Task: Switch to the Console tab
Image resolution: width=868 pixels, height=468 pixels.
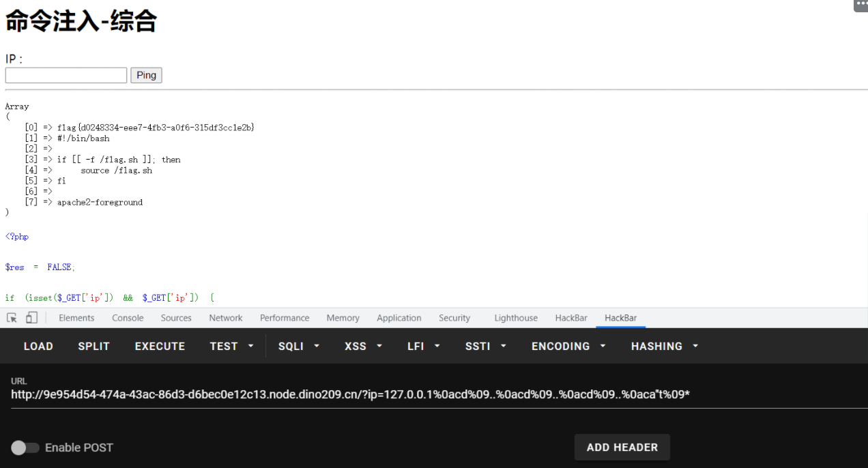Action: 128,318
